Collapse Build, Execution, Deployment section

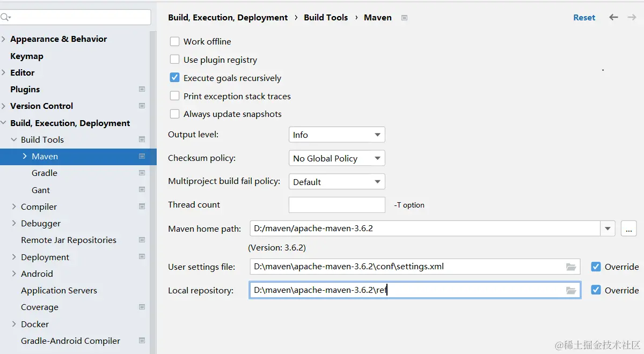click(x=4, y=123)
